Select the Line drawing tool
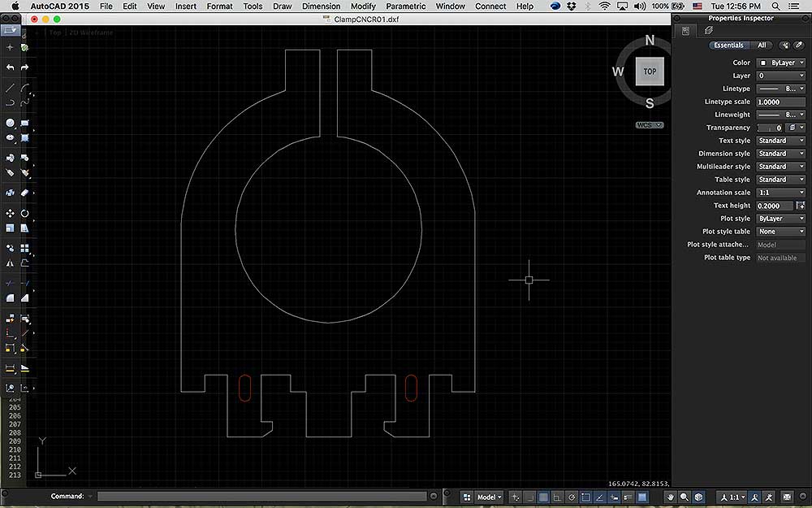The width and height of the screenshot is (812, 508). [x=10, y=88]
